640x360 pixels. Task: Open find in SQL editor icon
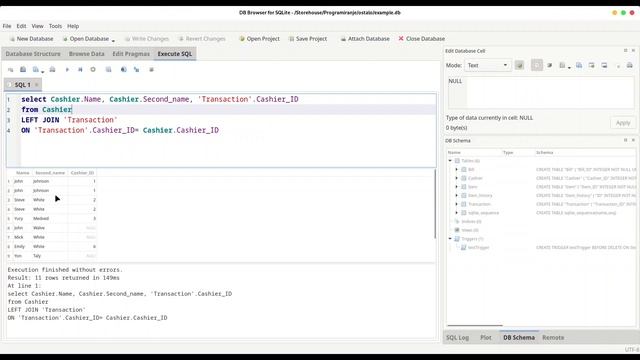click(x=124, y=70)
